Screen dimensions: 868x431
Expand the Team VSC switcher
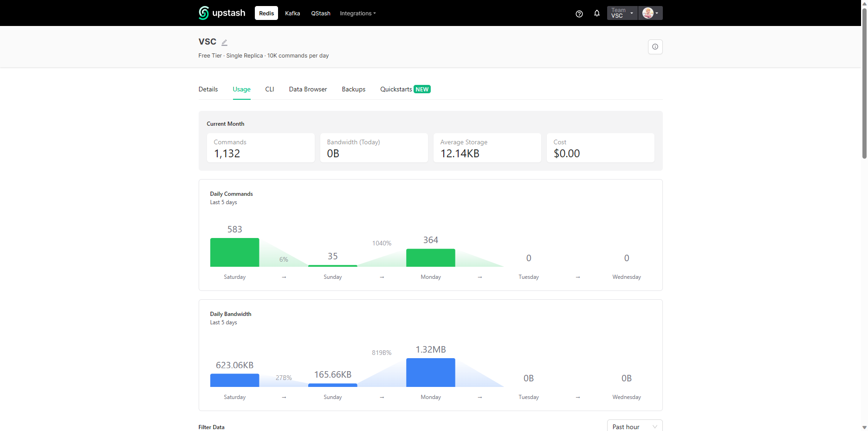(622, 13)
